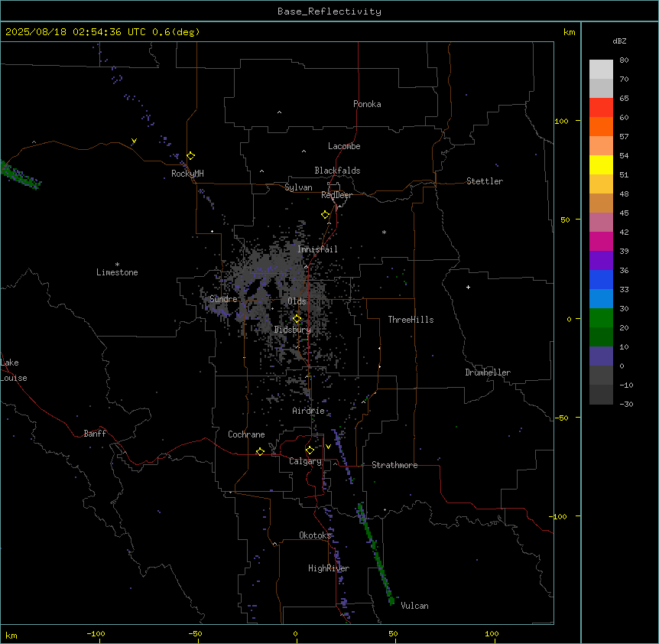
Task: Click the HighRiver label
Action: point(329,568)
